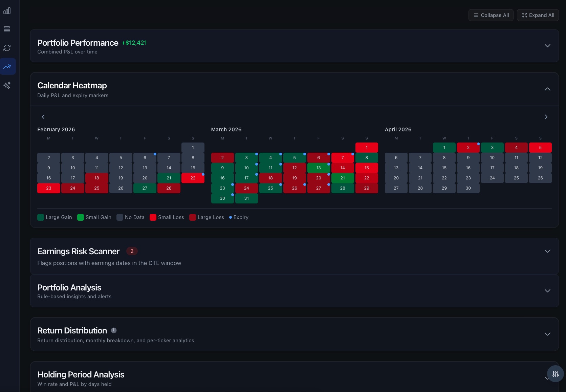This screenshot has height=392, width=566.
Task: Expand the Portfolio Analysis section
Action: click(547, 290)
